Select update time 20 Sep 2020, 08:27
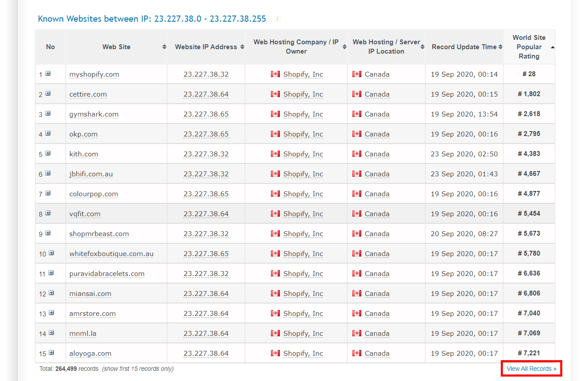The image size is (588, 381). click(x=464, y=234)
